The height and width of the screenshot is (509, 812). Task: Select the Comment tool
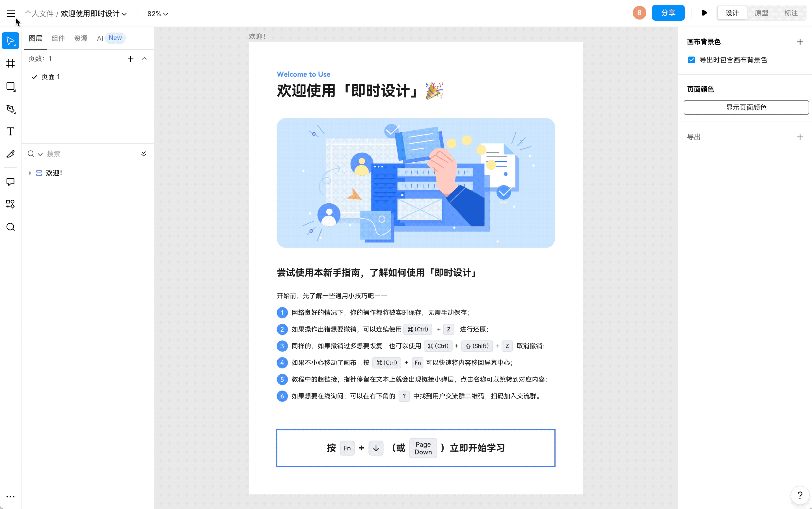click(10, 182)
